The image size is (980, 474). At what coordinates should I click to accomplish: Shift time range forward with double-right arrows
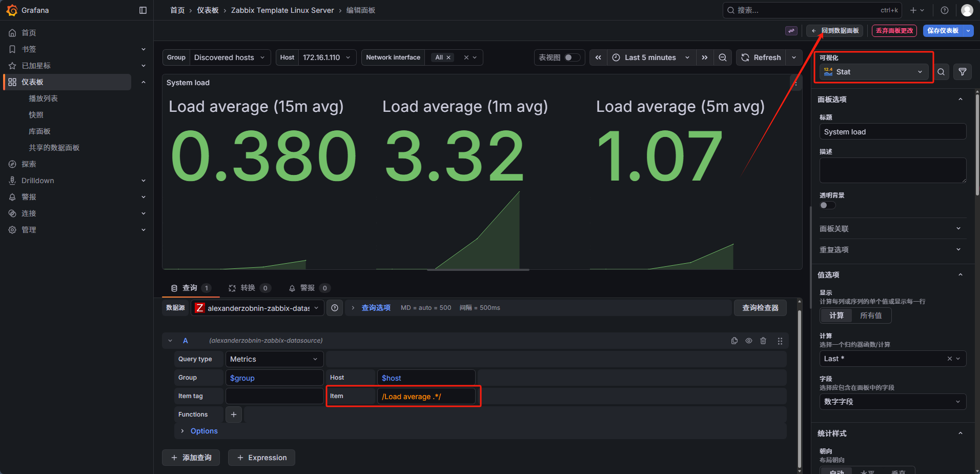705,57
